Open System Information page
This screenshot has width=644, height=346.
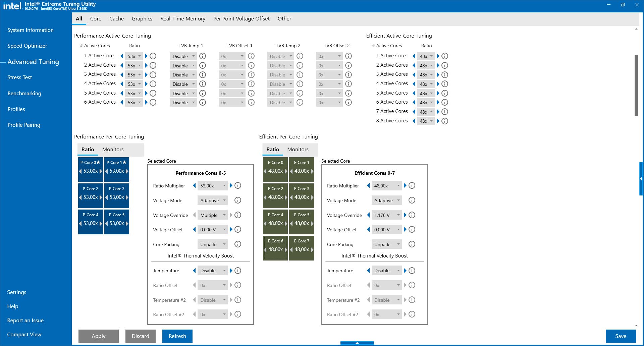pos(31,30)
